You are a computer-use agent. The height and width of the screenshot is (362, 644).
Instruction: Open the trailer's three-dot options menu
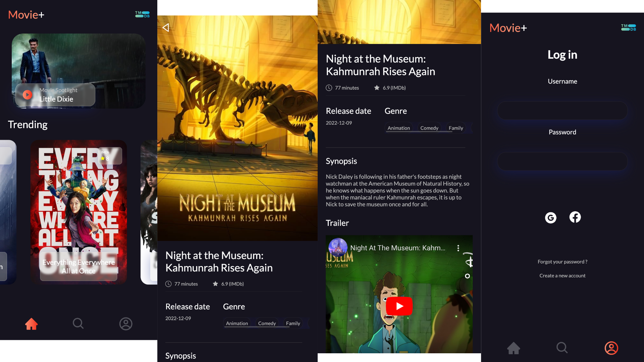459,248
